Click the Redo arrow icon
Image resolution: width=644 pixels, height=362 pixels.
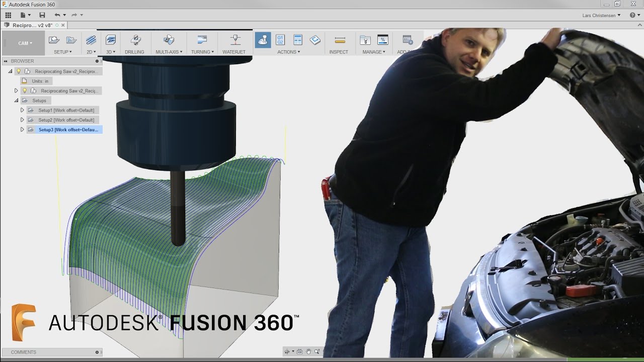(74, 15)
